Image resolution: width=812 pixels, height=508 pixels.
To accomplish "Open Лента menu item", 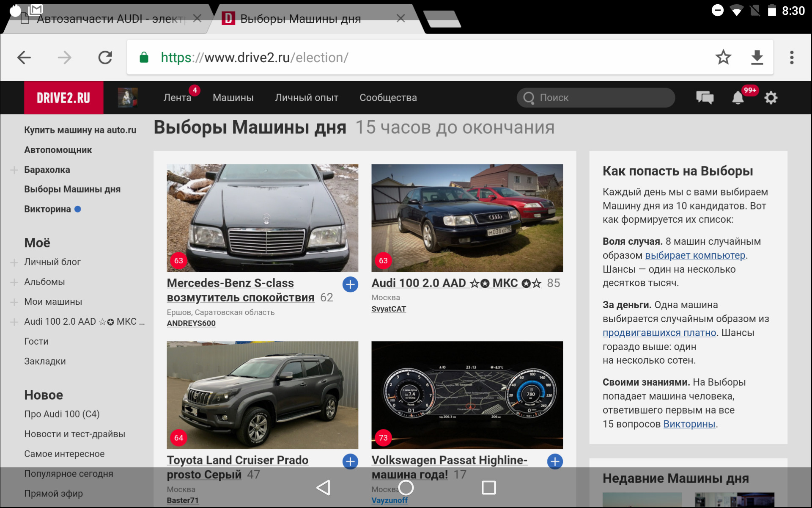I will click(177, 98).
